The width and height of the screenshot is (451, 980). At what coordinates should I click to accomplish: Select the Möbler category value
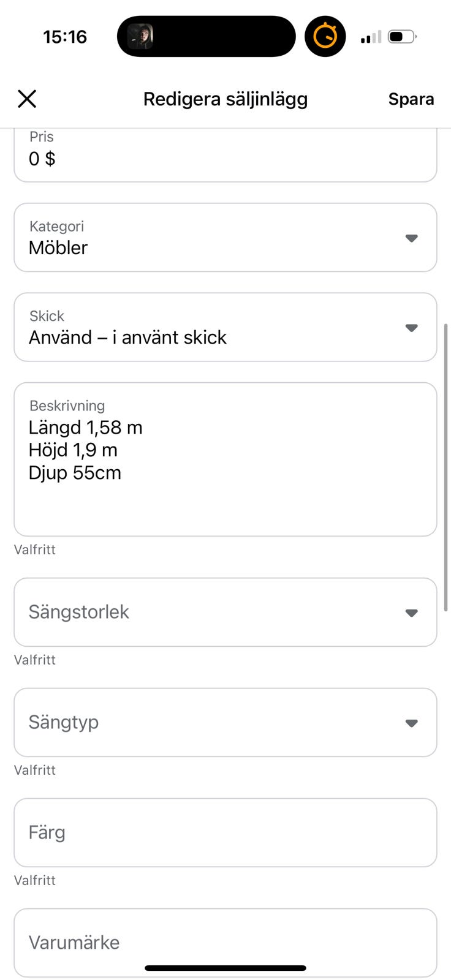coord(59,247)
